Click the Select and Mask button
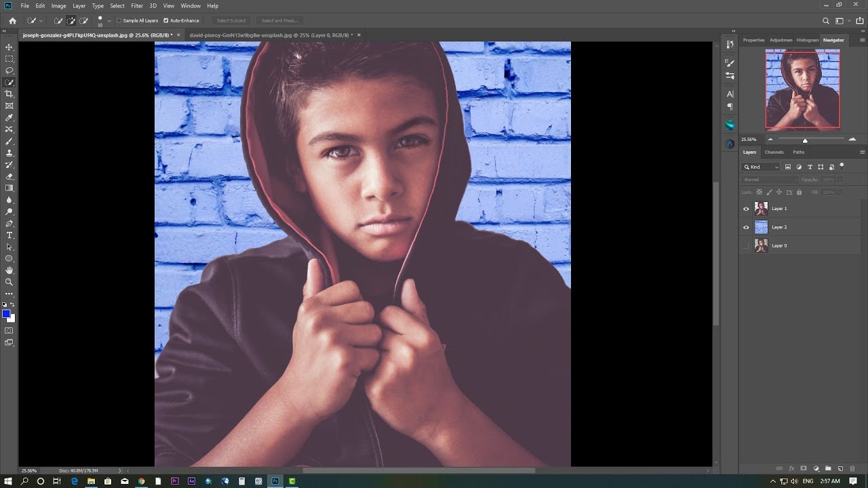 (279, 21)
